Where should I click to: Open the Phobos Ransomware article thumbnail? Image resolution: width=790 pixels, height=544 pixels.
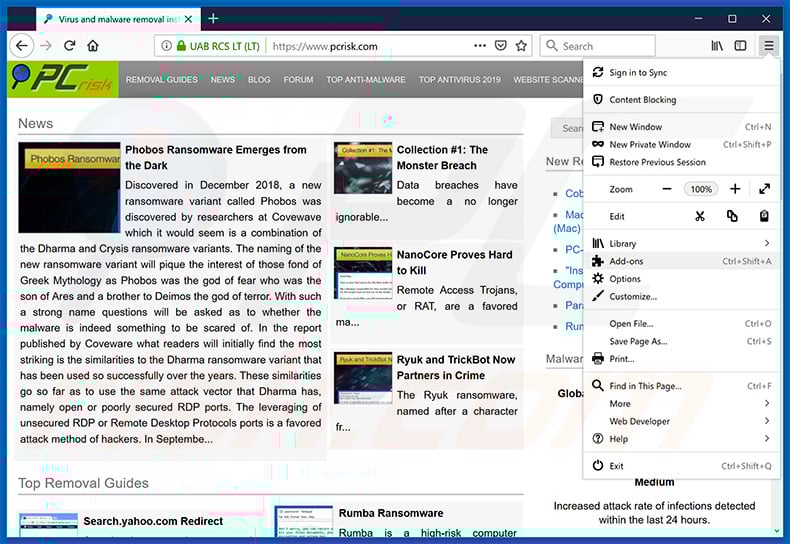[x=70, y=187]
